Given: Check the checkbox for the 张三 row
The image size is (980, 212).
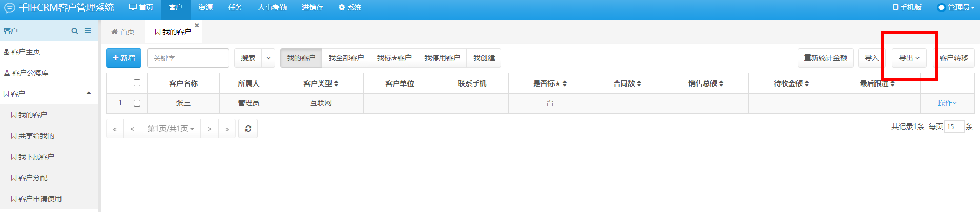Looking at the screenshot, I should [137, 103].
